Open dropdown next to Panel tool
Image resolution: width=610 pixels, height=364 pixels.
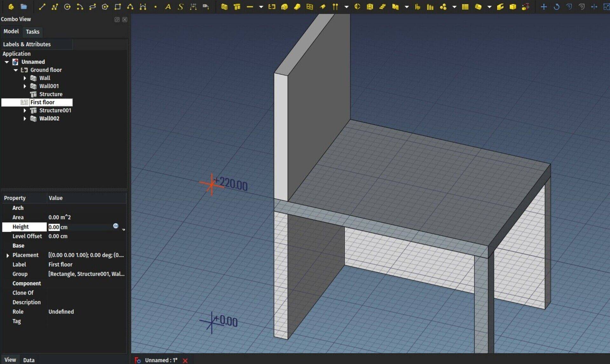coord(407,7)
